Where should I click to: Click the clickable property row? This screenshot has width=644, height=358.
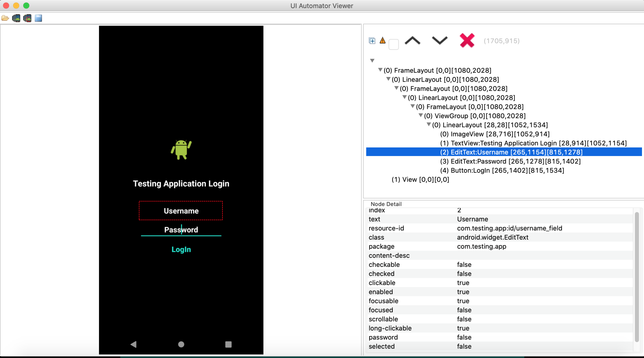pos(500,283)
